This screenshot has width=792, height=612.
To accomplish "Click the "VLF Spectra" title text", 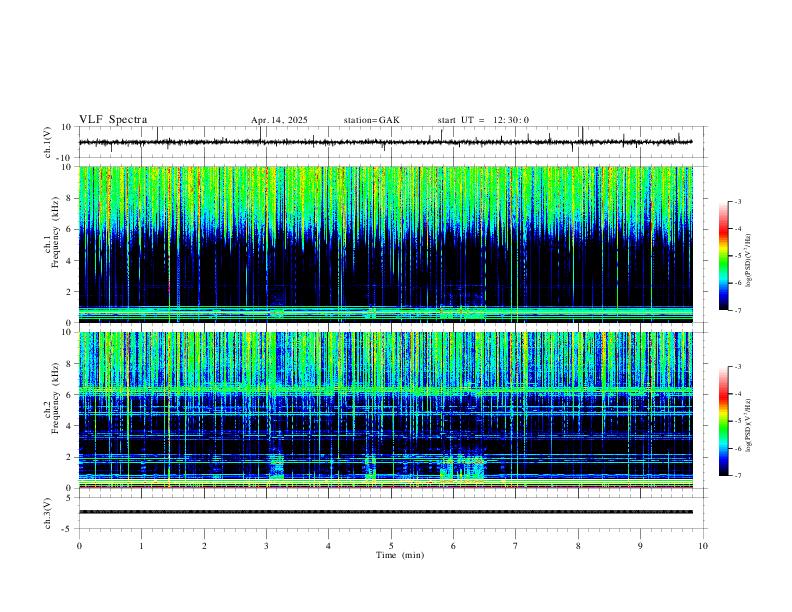I will click(x=113, y=120).
